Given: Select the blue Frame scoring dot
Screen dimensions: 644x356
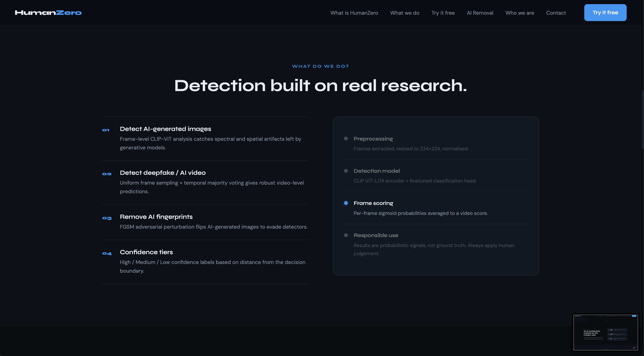Looking at the screenshot, I should coord(346,203).
